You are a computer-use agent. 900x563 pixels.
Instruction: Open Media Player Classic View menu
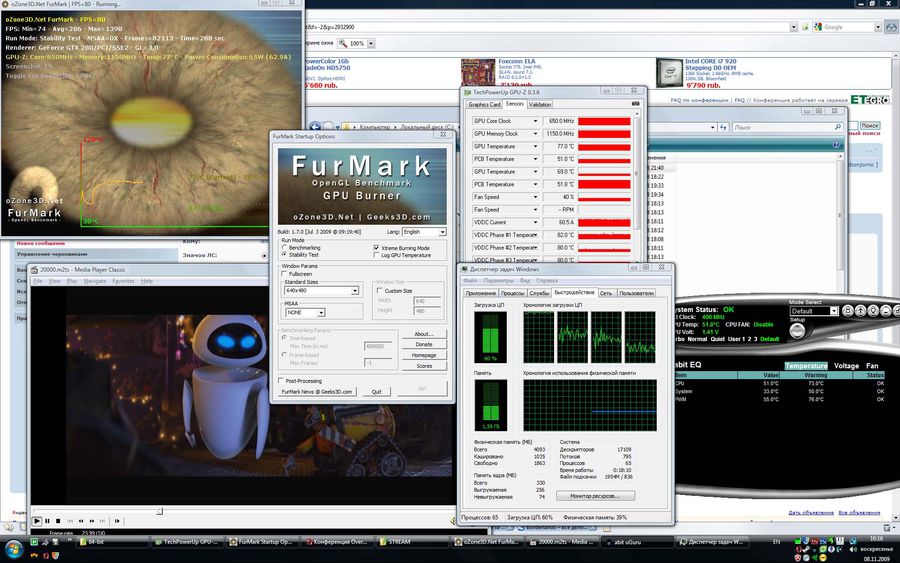[x=55, y=281]
